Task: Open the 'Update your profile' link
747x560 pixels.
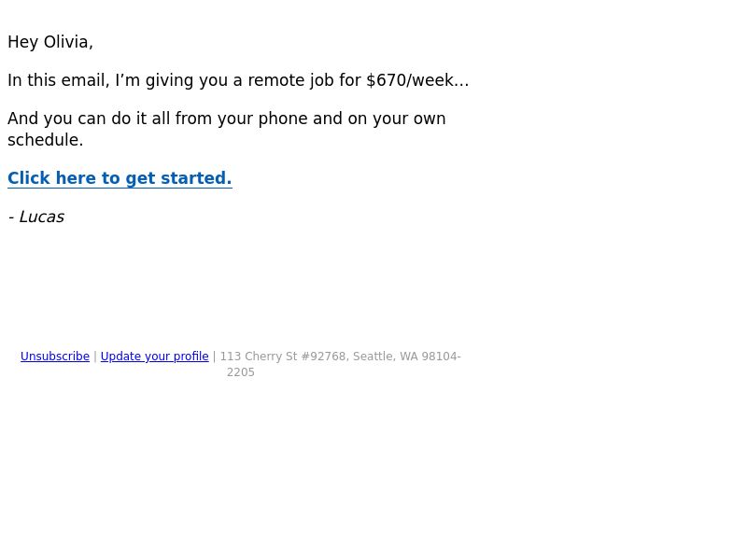Action: [154, 357]
